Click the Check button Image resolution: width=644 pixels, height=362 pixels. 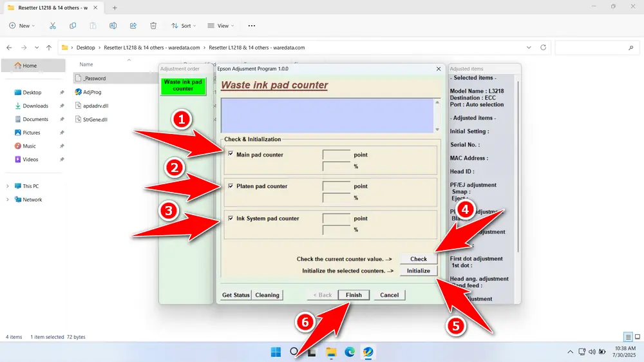coord(419,259)
